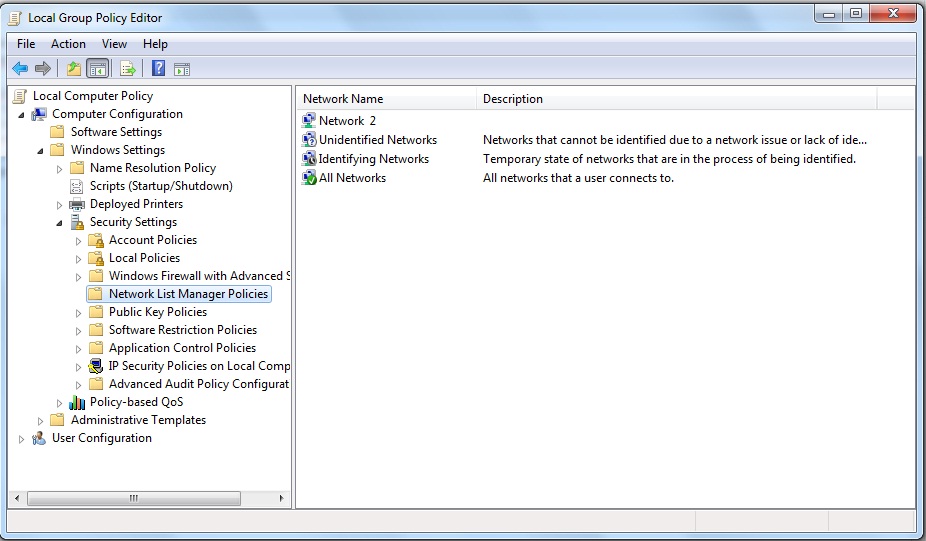Click the All Networks icon with checkmark
The image size is (926, 541).
[x=309, y=178]
